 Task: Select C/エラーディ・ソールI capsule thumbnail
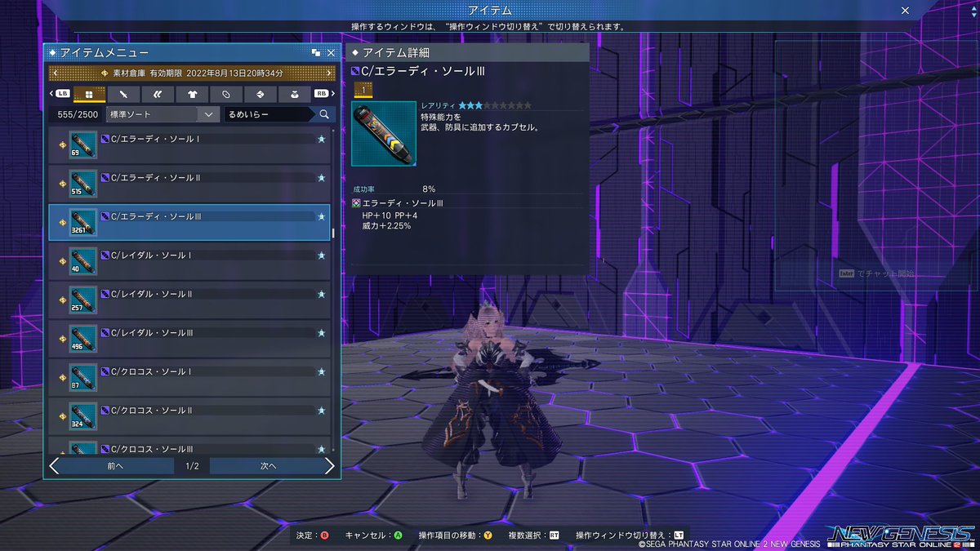83,144
